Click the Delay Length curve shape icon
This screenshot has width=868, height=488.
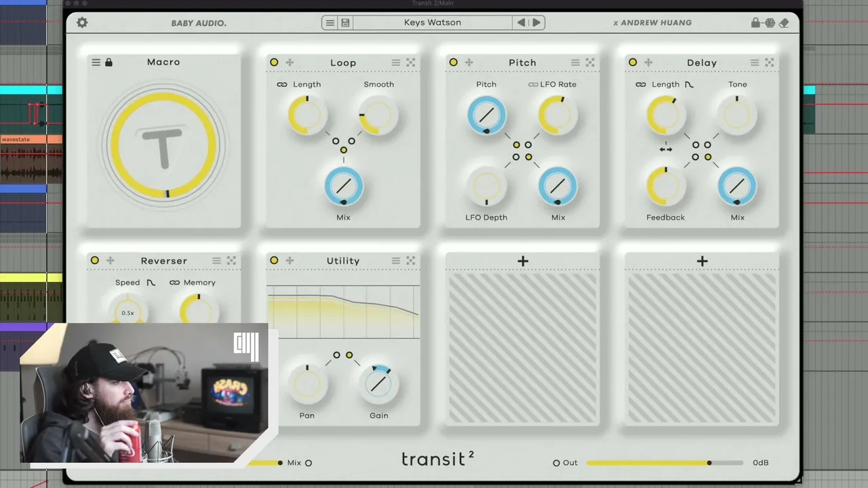[689, 85]
